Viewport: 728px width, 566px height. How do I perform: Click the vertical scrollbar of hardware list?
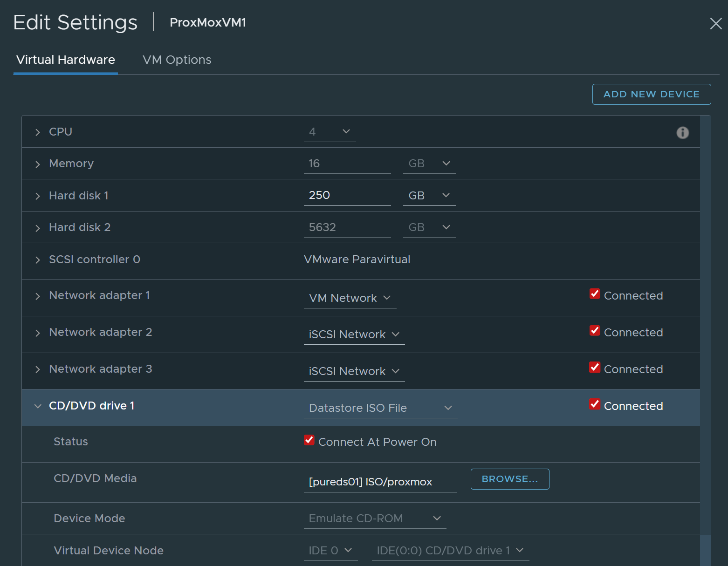(x=705, y=326)
